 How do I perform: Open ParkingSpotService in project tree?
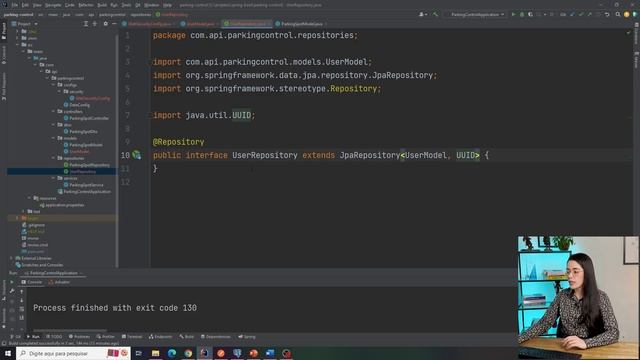(x=86, y=185)
